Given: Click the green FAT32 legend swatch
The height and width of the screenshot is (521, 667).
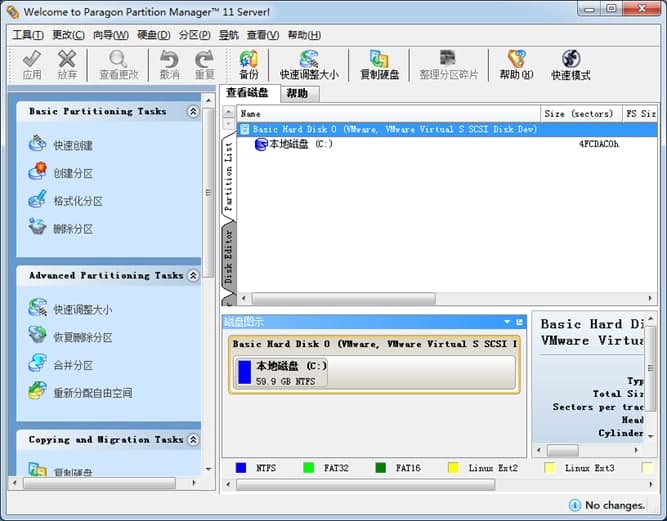Looking at the screenshot, I should (308, 468).
